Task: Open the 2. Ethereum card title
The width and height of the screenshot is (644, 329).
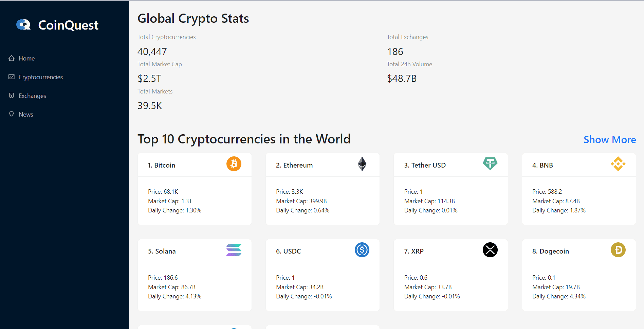Action: click(294, 165)
